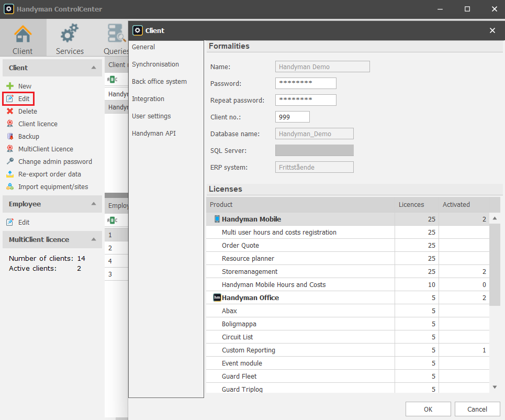Click the OK button

pyautogui.click(x=428, y=409)
